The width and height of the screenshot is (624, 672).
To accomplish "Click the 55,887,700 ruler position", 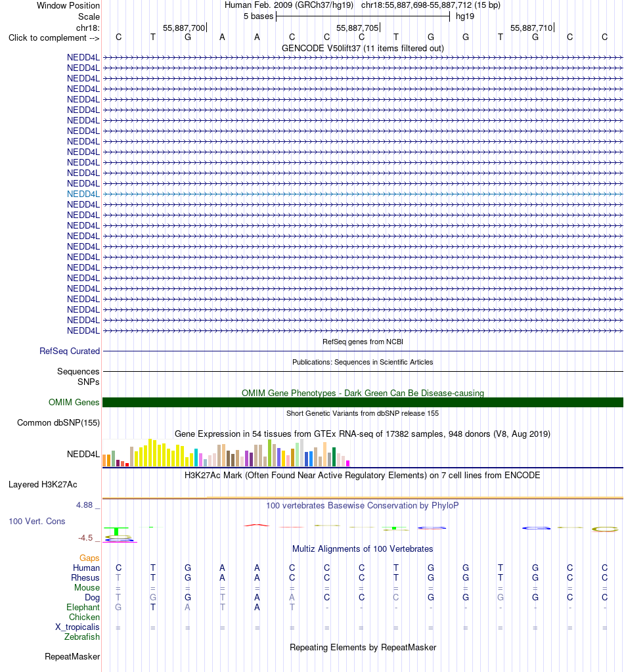I will 184,28.
